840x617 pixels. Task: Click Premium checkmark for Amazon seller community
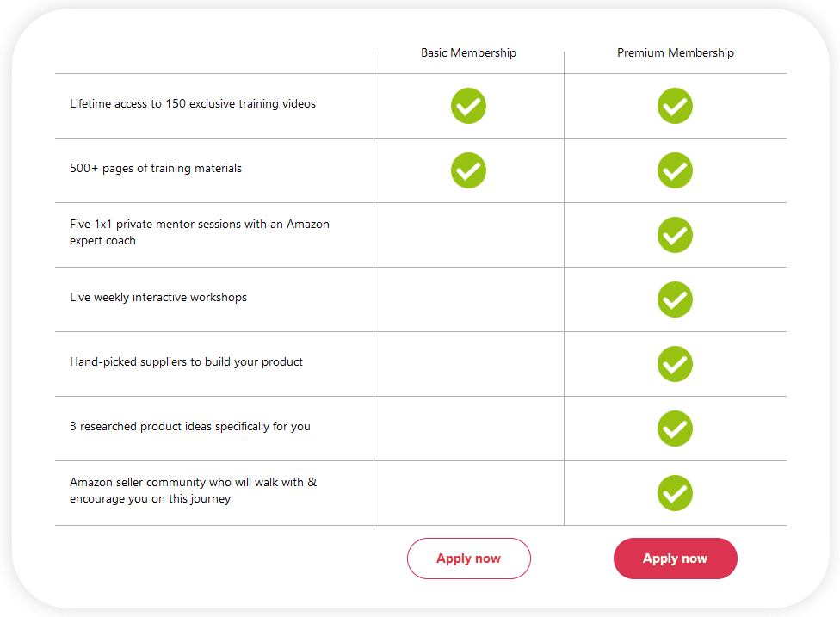(675, 493)
